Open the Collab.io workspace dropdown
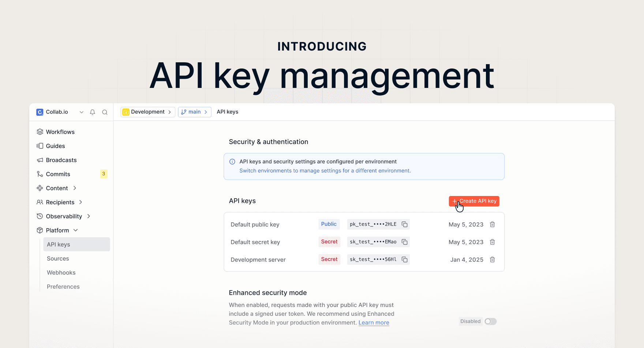Screen dimensions: 644x348 pos(81,112)
